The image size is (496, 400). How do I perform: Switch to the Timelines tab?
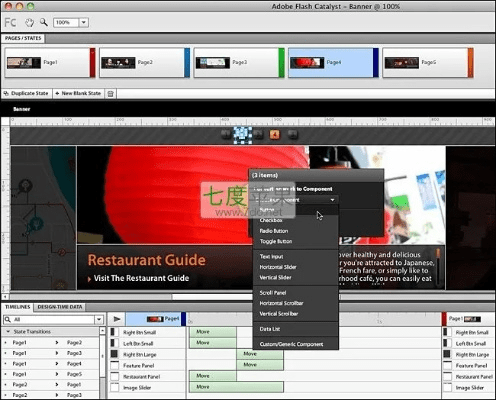pyautogui.click(x=17, y=307)
